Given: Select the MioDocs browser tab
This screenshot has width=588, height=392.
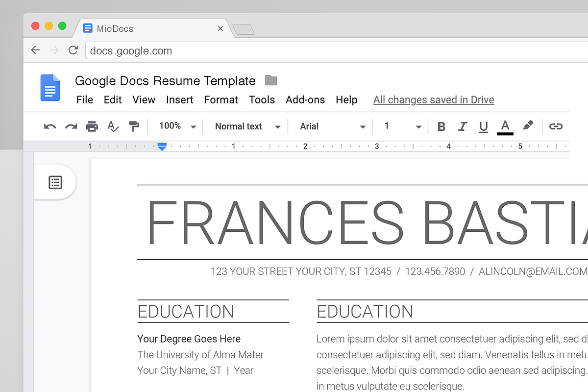Looking at the screenshot, I should pos(152,28).
